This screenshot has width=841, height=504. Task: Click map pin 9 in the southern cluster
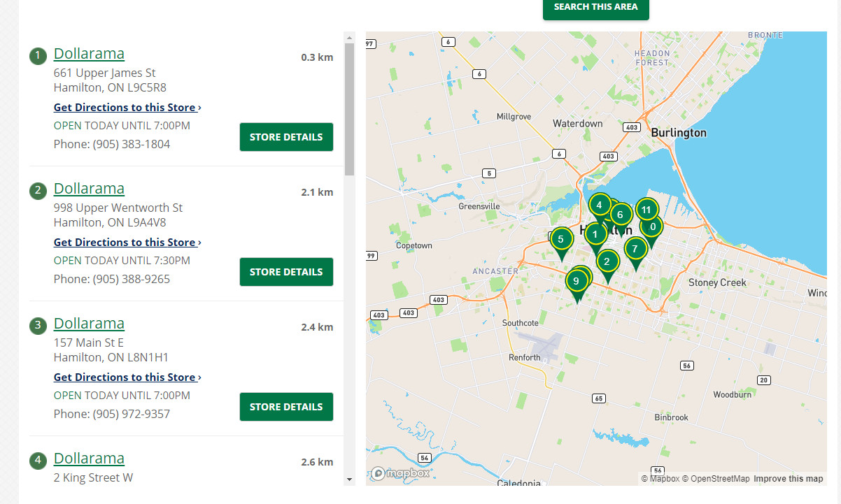(x=576, y=282)
